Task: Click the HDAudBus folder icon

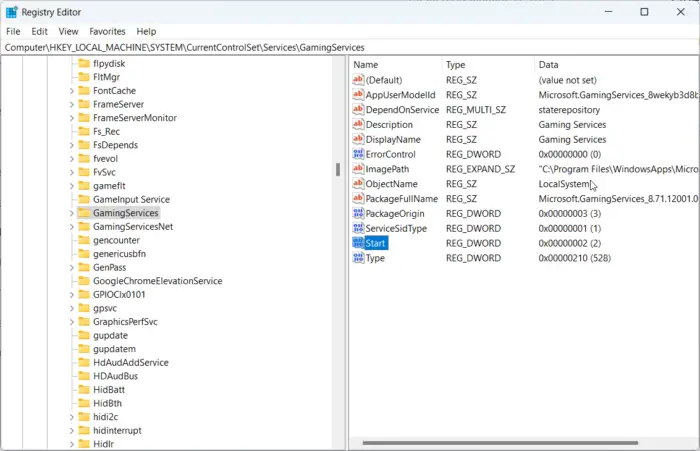Action: point(84,376)
